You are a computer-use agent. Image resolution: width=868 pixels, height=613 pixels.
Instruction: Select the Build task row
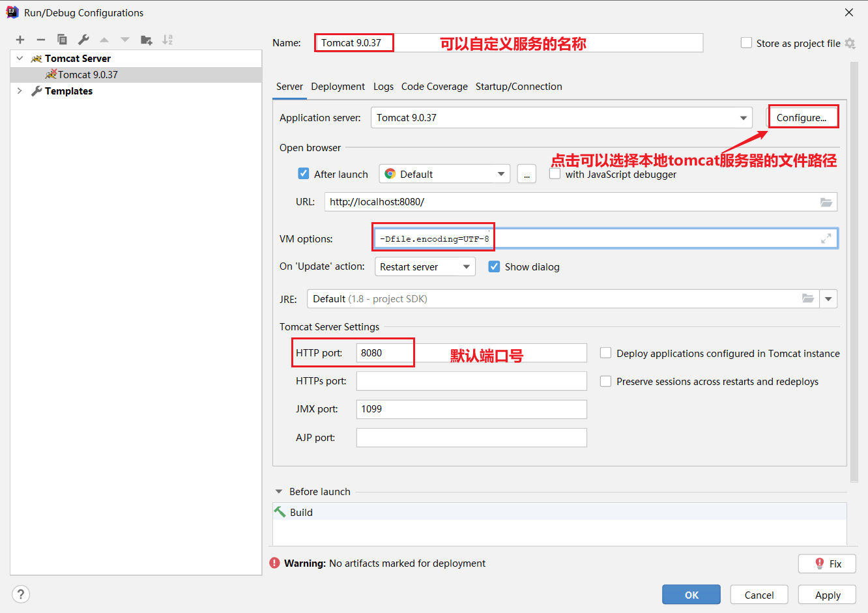560,512
